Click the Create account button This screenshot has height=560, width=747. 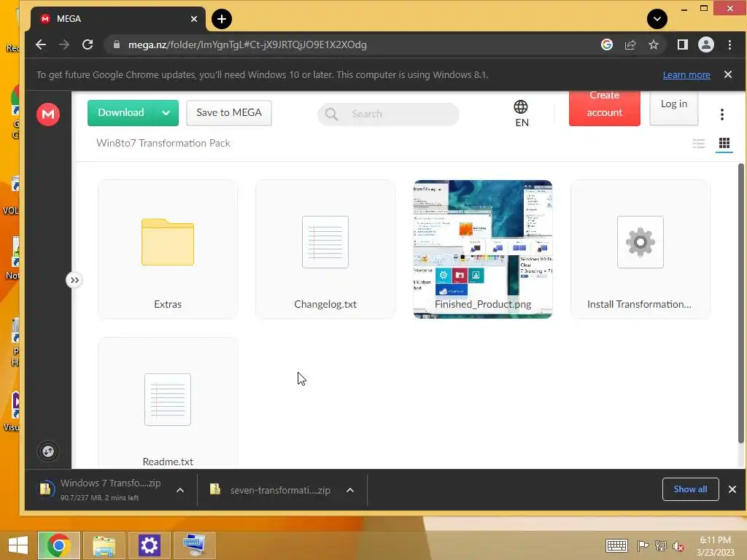(604, 109)
